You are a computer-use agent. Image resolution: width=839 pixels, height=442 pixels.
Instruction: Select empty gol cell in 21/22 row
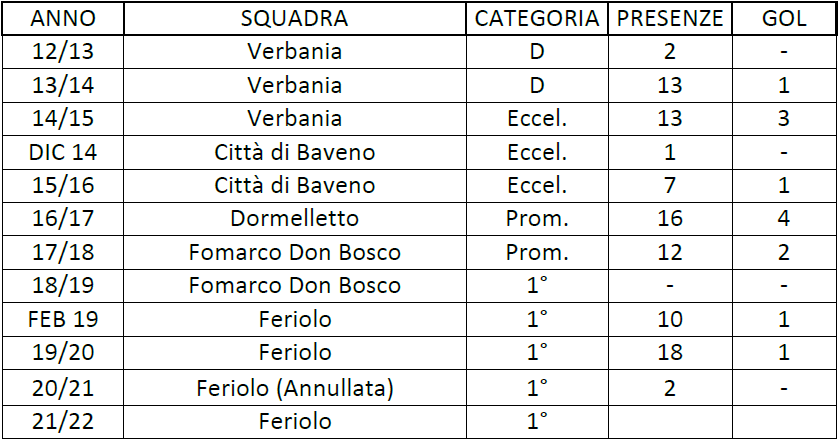point(784,422)
